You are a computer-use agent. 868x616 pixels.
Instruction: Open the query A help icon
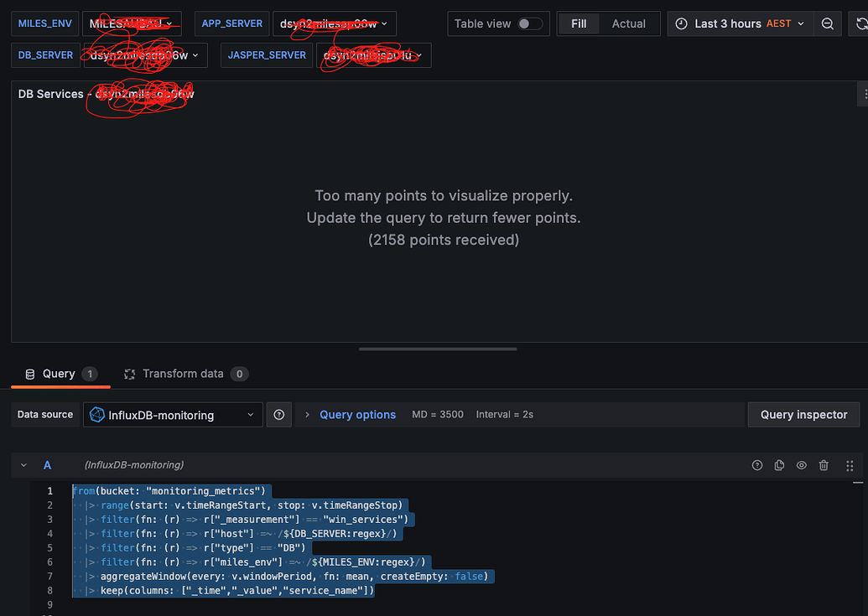point(756,465)
